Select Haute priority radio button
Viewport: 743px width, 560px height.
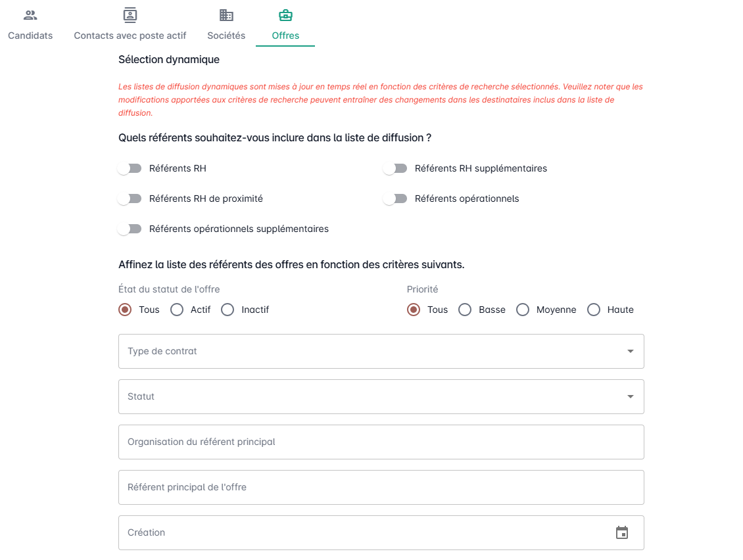594,310
